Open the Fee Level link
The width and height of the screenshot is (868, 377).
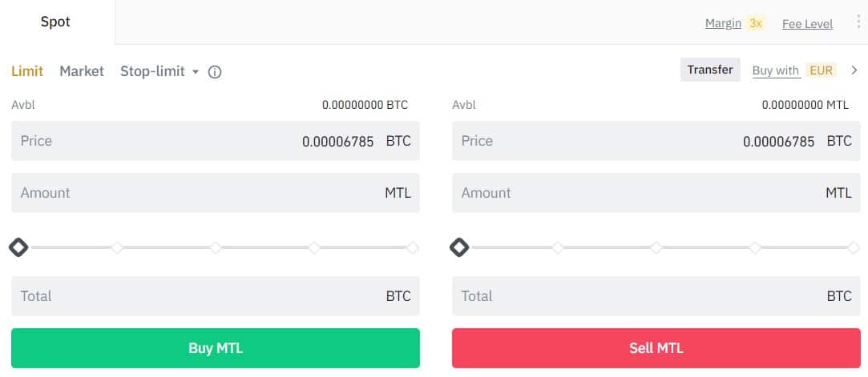(807, 24)
